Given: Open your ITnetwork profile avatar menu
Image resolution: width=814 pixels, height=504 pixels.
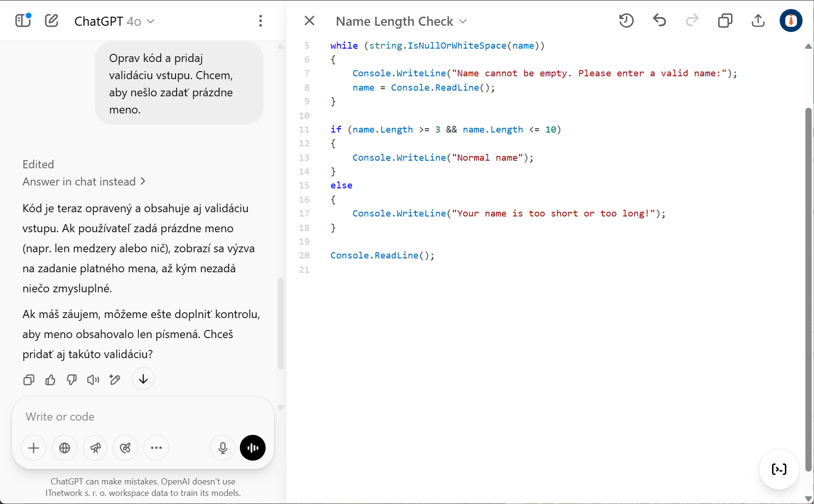Looking at the screenshot, I should [791, 21].
